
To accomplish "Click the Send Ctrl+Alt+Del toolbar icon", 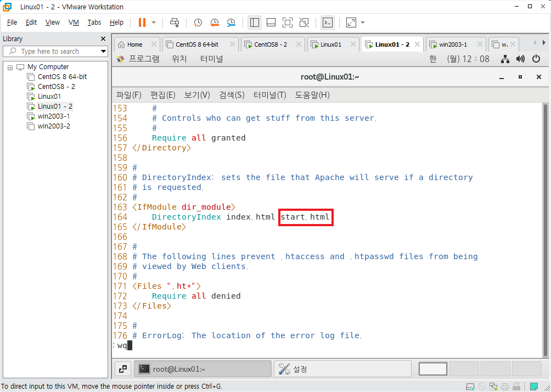I will [175, 23].
